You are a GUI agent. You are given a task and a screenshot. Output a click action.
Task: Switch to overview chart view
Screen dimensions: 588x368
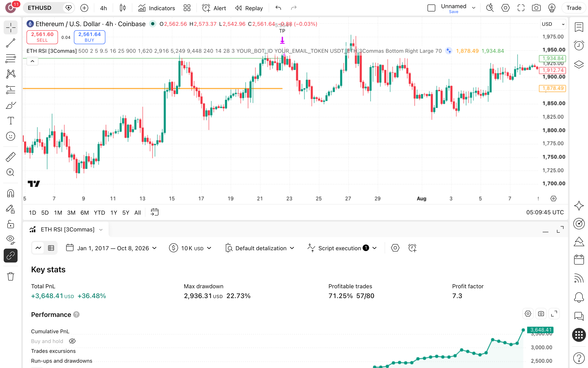[38, 248]
